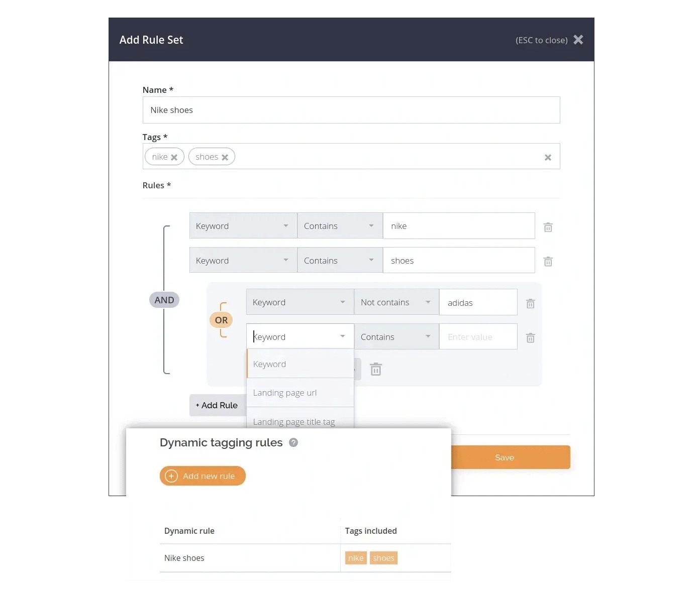Image resolution: width=700 pixels, height=591 pixels.
Task: Delete the "nike" keyword rule
Action: pos(548,227)
